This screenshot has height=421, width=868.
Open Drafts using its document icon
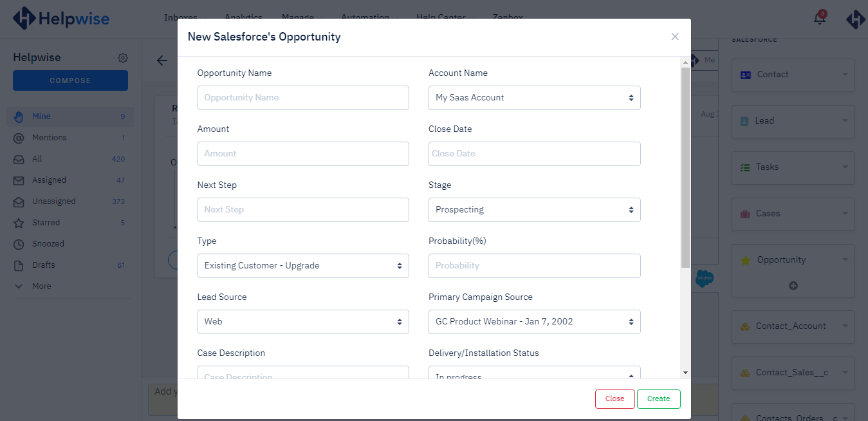click(20, 265)
